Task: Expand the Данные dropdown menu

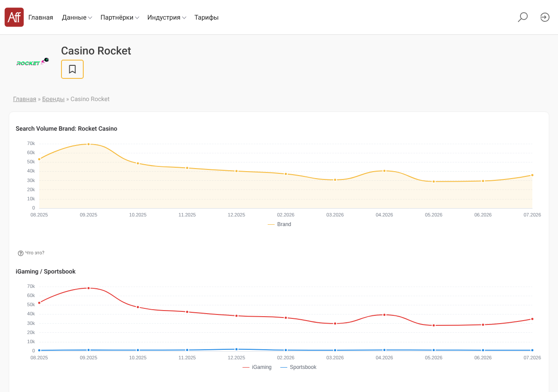Action: pyautogui.click(x=77, y=17)
